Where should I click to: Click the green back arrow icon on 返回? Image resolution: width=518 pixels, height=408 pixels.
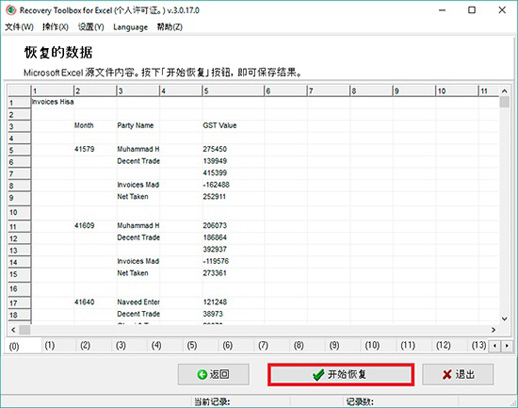202,375
